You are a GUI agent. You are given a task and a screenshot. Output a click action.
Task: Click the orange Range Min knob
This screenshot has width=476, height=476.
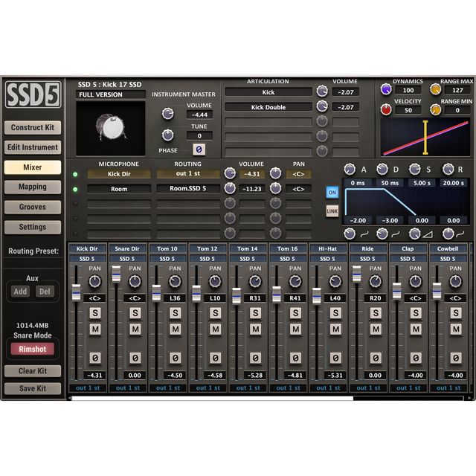pos(435,109)
